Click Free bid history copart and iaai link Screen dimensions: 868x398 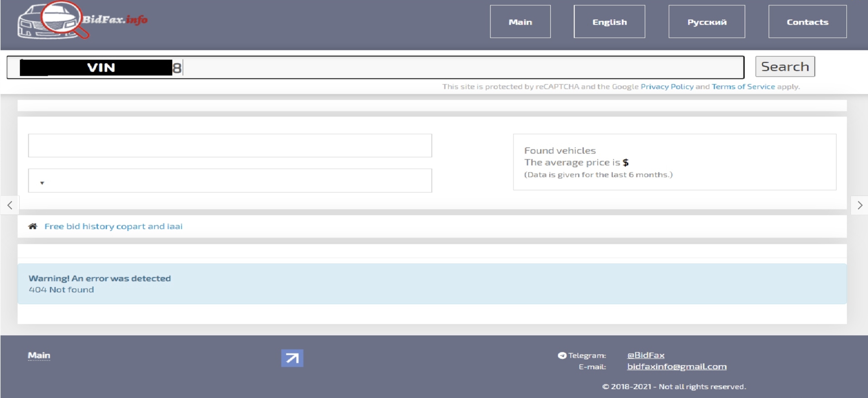tap(113, 226)
